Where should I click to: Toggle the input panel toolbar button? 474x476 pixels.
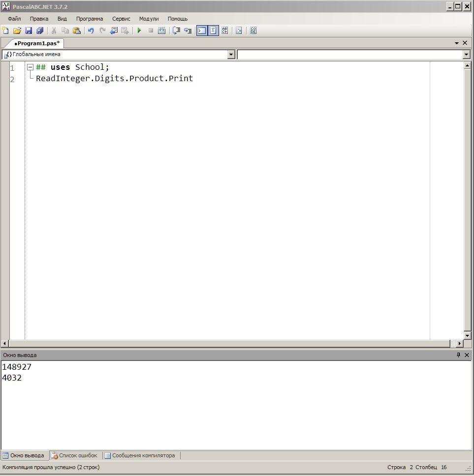213,30
